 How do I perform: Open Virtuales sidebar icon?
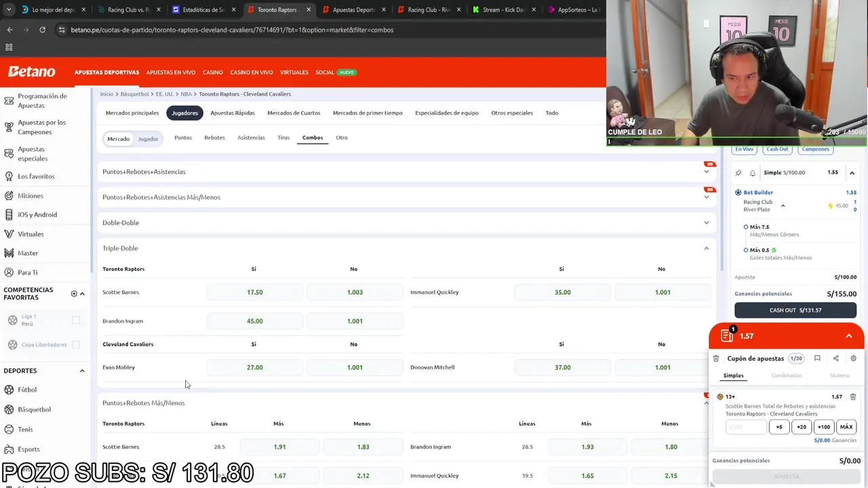(9, 234)
